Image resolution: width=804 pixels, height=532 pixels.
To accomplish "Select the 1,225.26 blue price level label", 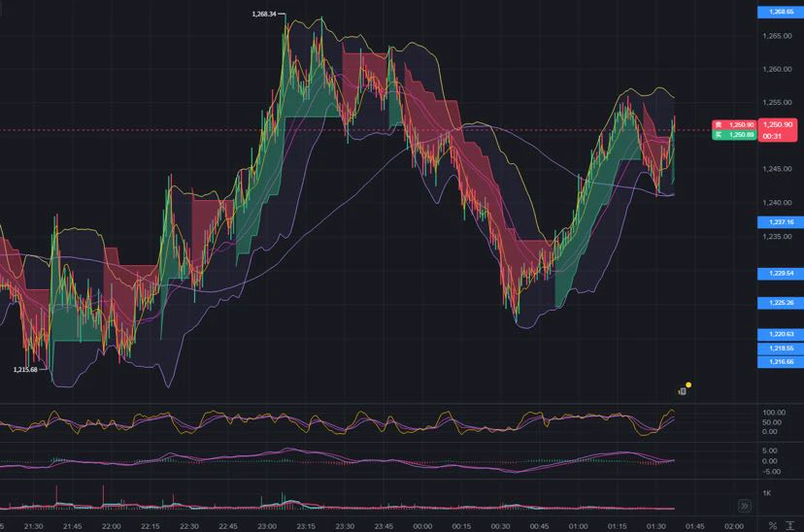I will (x=781, y=303).
